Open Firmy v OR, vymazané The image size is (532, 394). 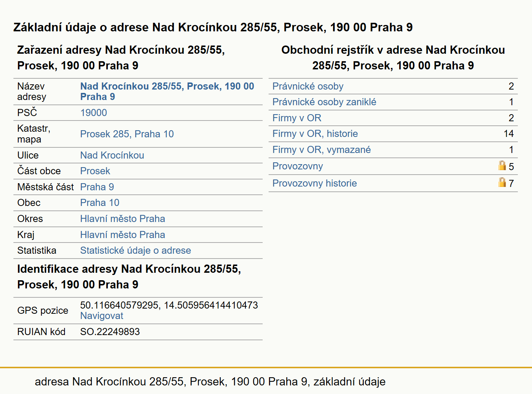[322, 150]
